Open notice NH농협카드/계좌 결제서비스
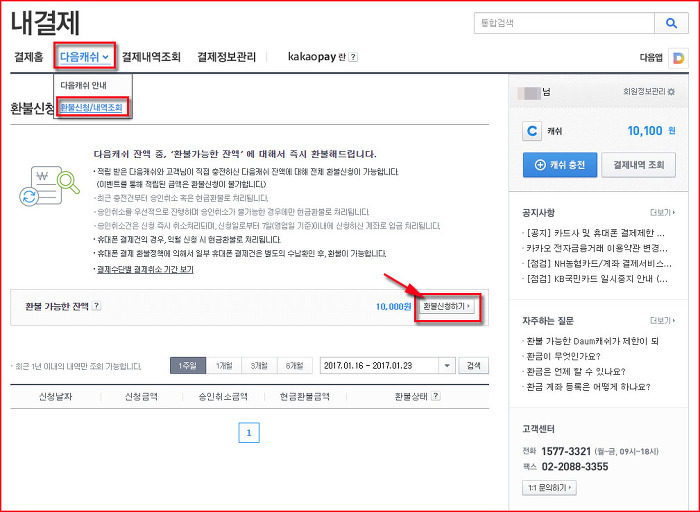Viewport: 700px width, 512px height. coord(599,263)
